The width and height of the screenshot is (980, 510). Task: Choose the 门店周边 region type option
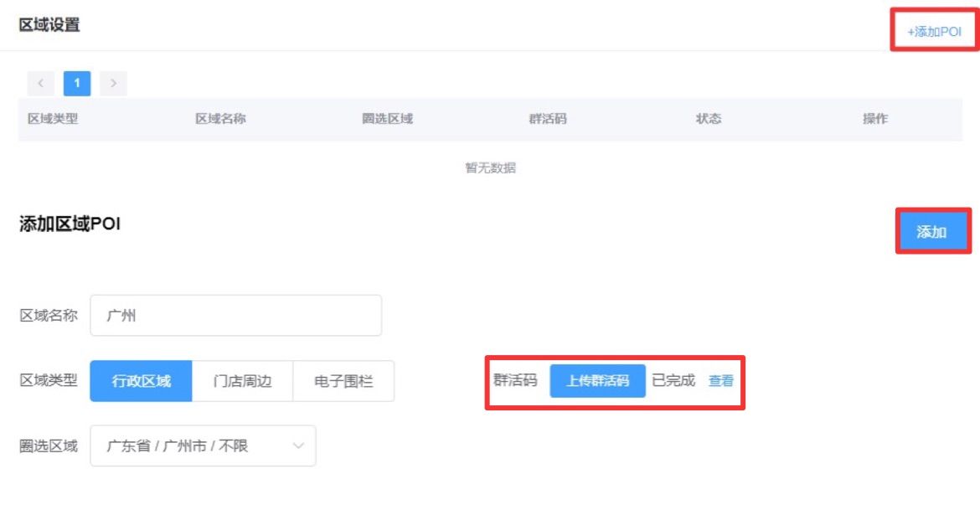243,381
